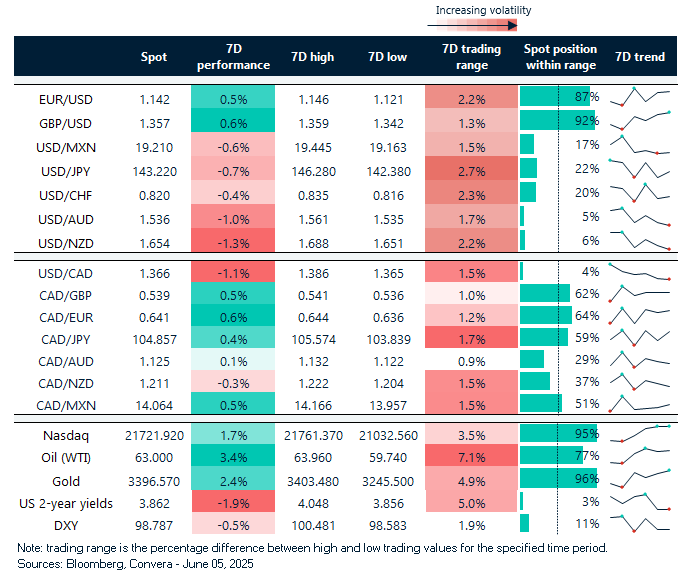Select the 7D performance column header
The width and height of the screenshot is (681, 577).
[x=230, y=58]
